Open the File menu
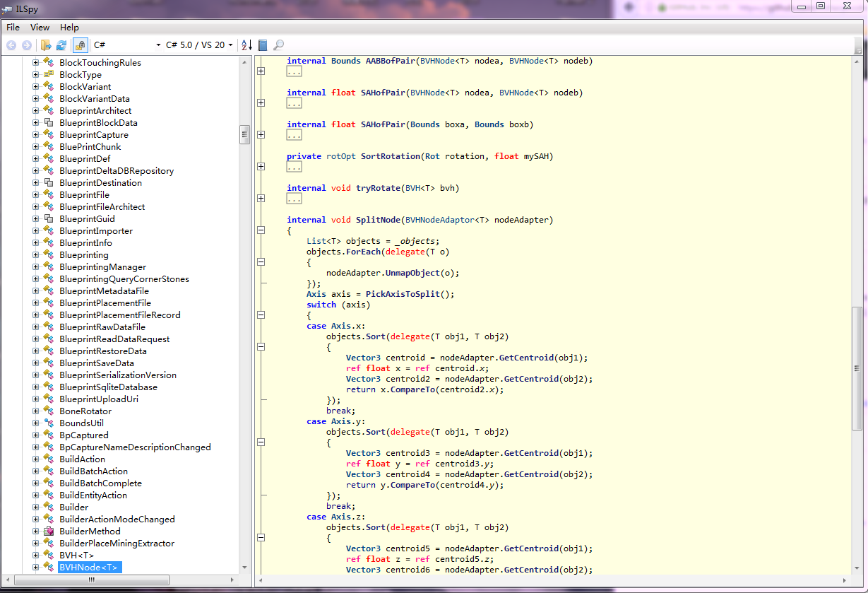Viewport: 868px width, 593px height. (x=13, y=28)
